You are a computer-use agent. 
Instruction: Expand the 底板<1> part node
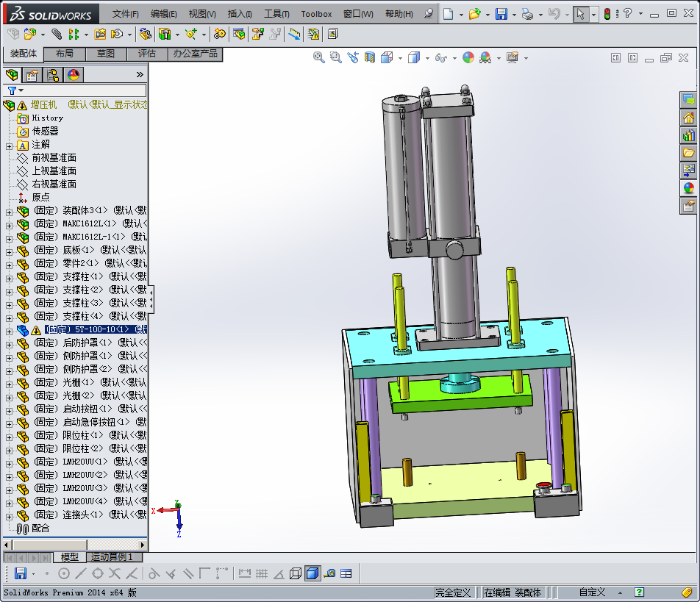click(9, 252)
